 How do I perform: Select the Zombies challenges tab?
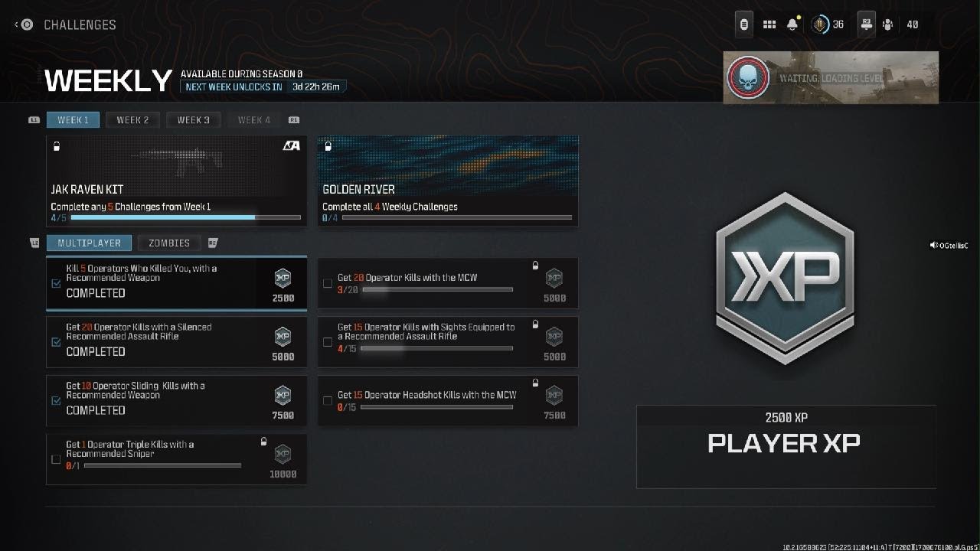pos(169,243)
